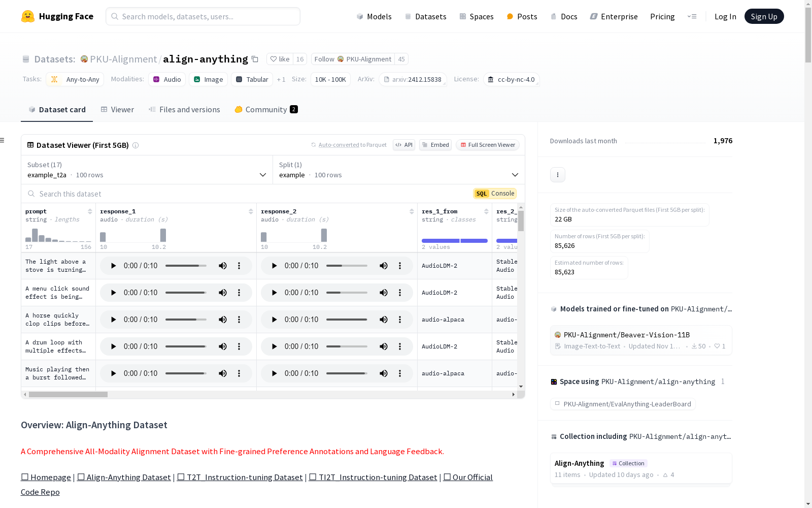Open the EvalAnything-LeaderBoard space link
Viewport: 812px width, 508px height.
click(x=623, y=404)
